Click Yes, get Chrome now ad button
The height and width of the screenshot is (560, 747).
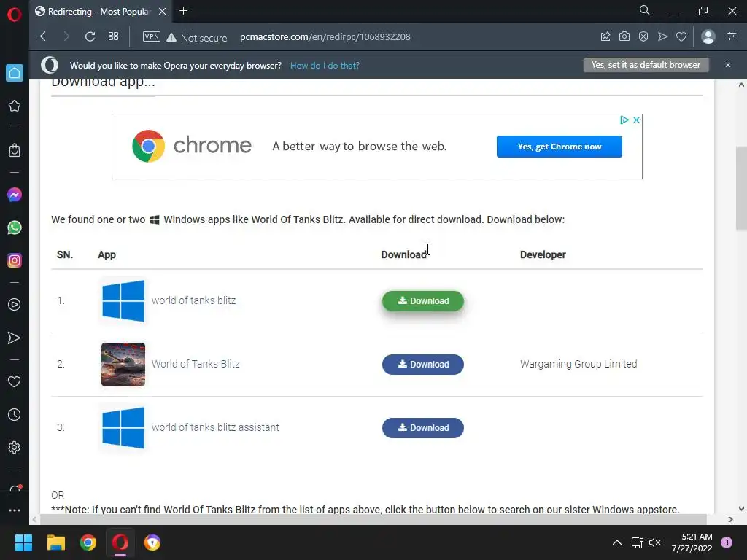coord(560,147)
